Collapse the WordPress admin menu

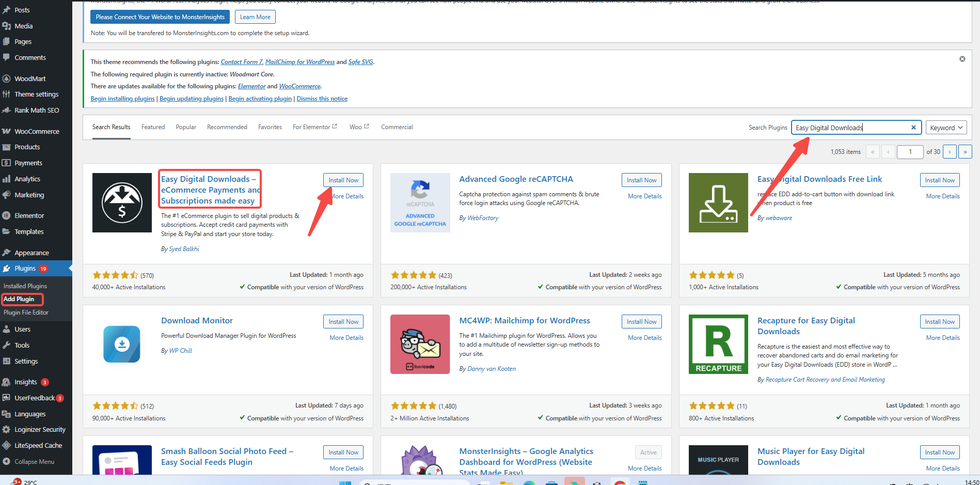pyautogui.click(x=34, y=461)
